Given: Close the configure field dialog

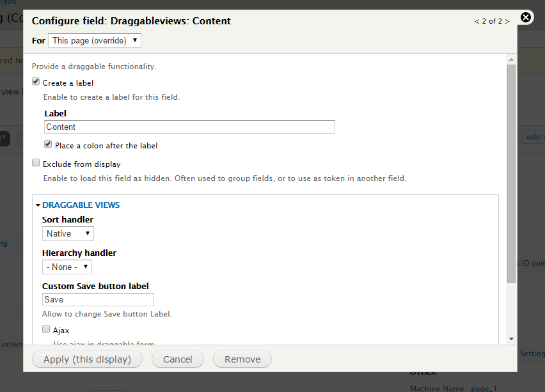Looking at the screenshot, I should 526,17.
